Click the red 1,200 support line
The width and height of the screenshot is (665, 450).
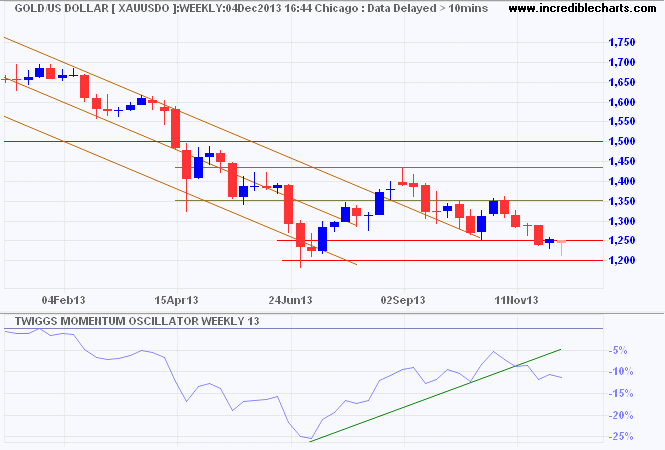click(442, 260)
